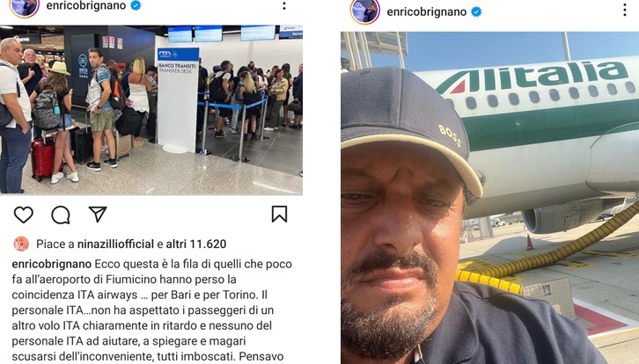Open enricobrignano avatar on right post
This screenshot has width=639, height=364.
coord(365,11)
